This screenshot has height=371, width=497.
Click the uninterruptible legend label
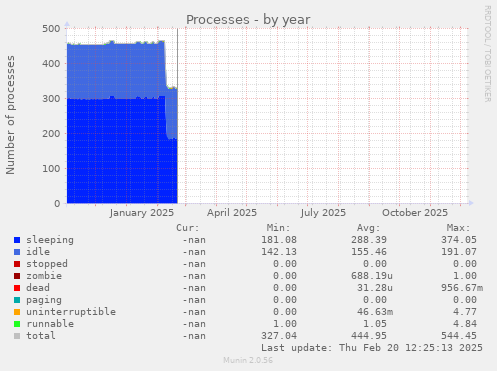[71, 312]
